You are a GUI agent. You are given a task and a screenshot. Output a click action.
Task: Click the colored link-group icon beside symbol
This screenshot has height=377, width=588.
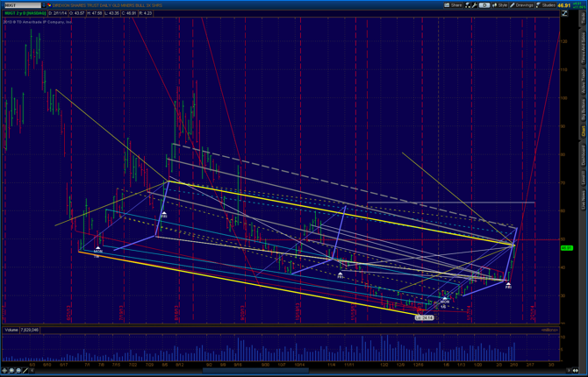click(x=49, y=5)
